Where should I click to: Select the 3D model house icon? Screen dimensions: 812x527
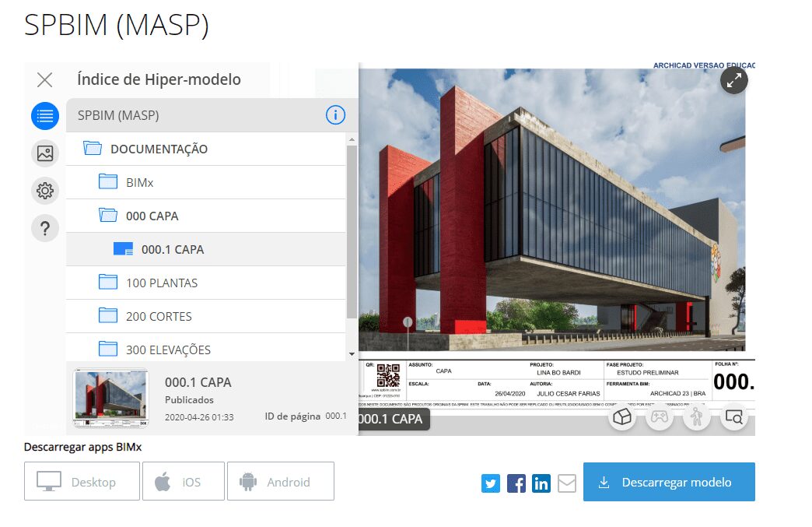pyautogui.click(x=622, y=417)
